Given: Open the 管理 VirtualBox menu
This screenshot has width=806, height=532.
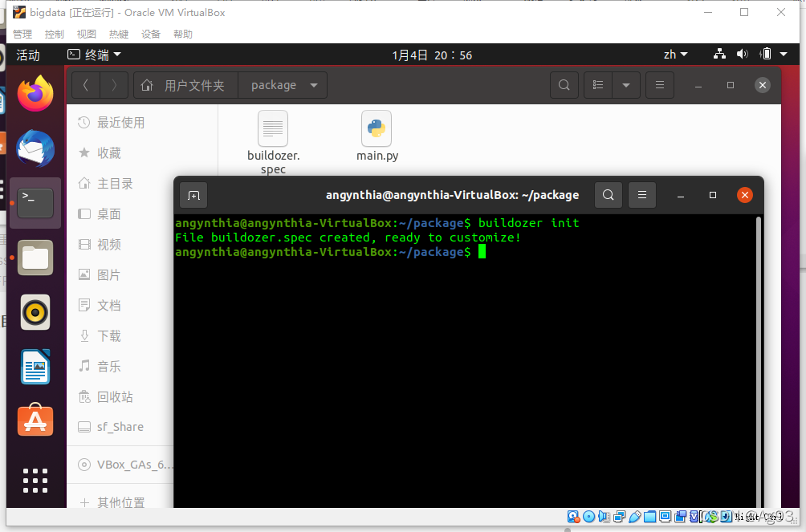Looking at the screenshot, I should pos(22,34).
